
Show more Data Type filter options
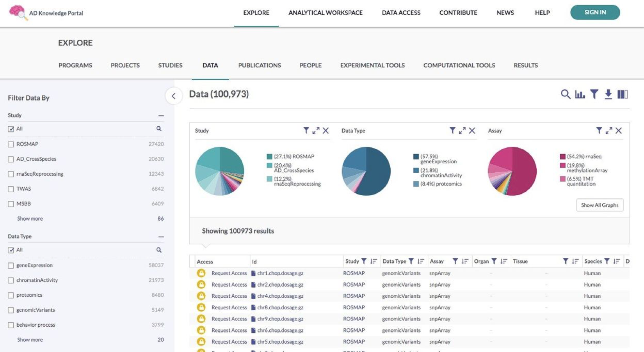click(30, 340)
